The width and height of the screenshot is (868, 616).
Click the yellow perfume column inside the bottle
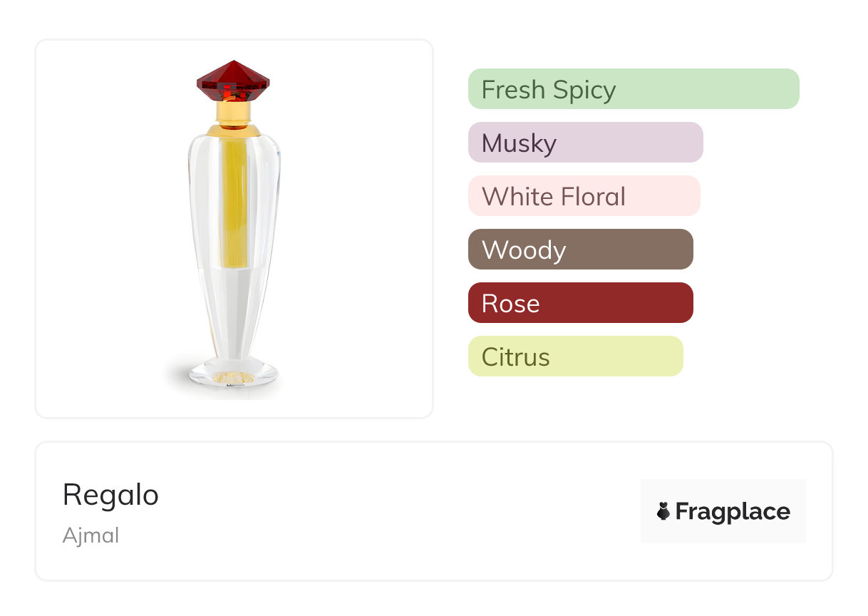tap(234, 203)
